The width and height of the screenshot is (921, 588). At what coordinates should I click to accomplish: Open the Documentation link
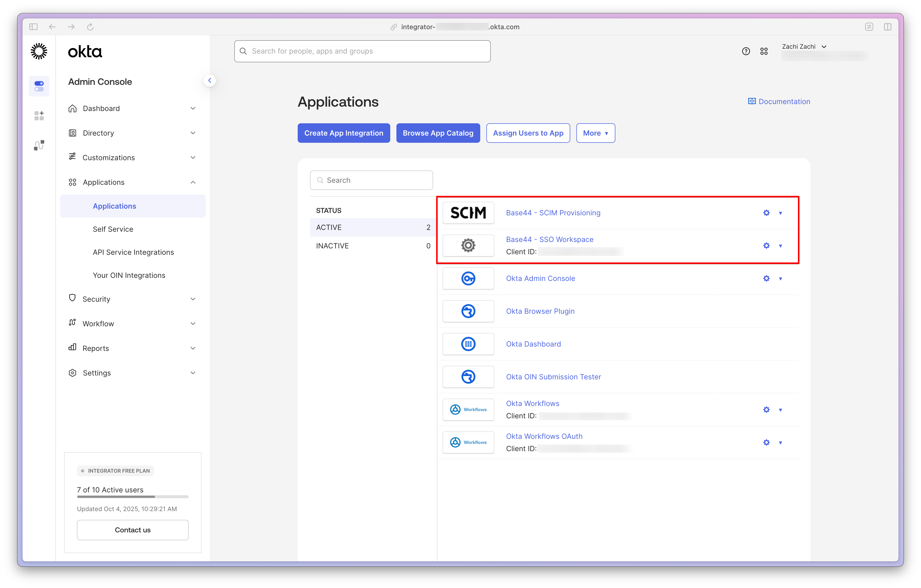tap(779, 101)
